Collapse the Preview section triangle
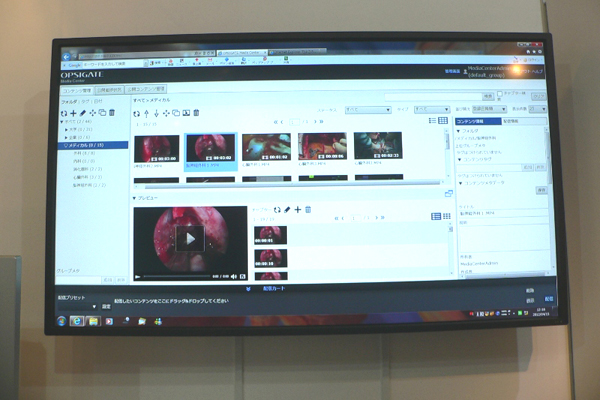 135,198
